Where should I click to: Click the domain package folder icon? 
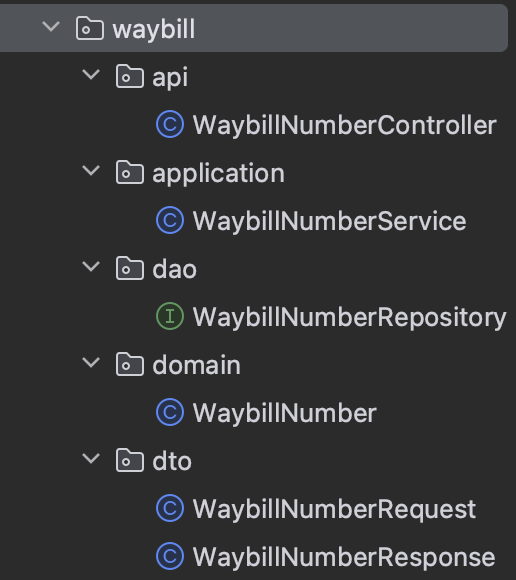tap(129, 364)
